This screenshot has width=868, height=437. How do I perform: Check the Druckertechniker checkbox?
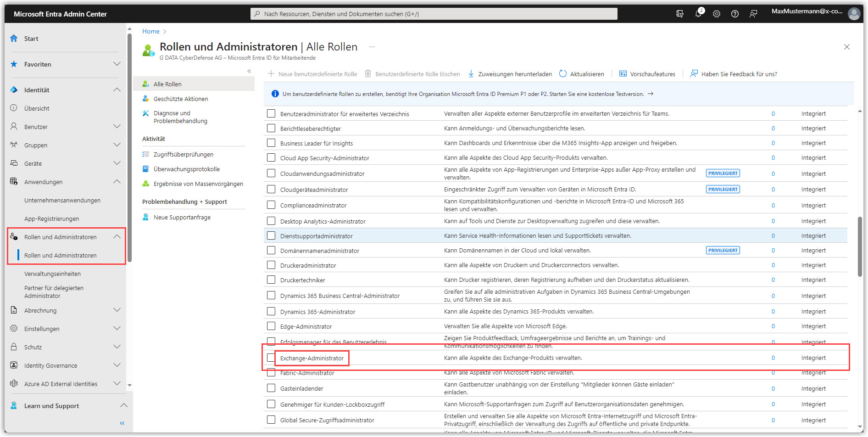tap(271, 280)
